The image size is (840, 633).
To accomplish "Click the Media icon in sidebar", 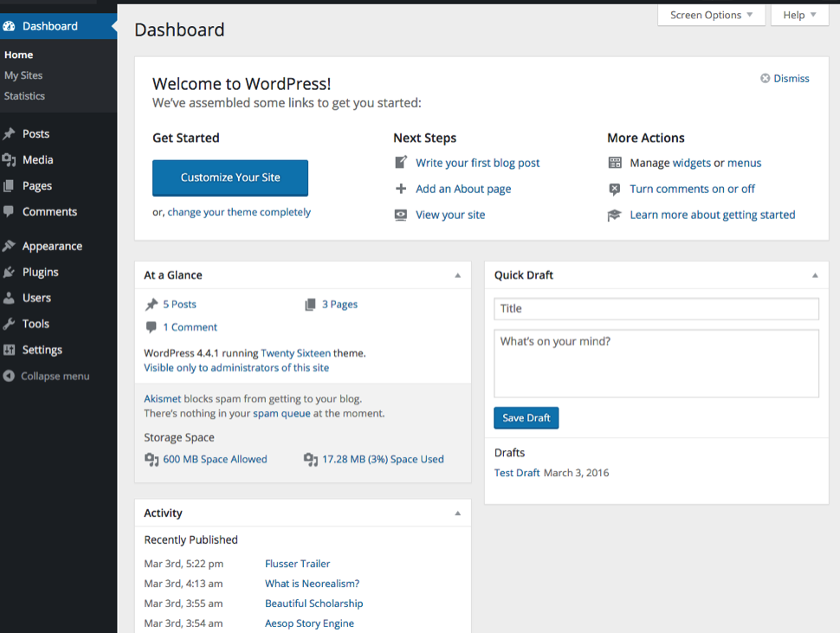I will pos(9,160).
